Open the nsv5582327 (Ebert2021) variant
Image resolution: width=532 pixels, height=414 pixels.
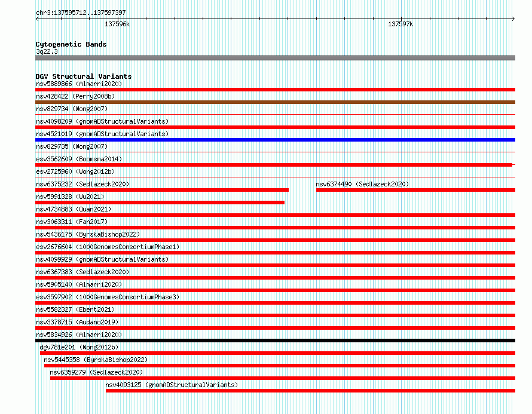75,309
